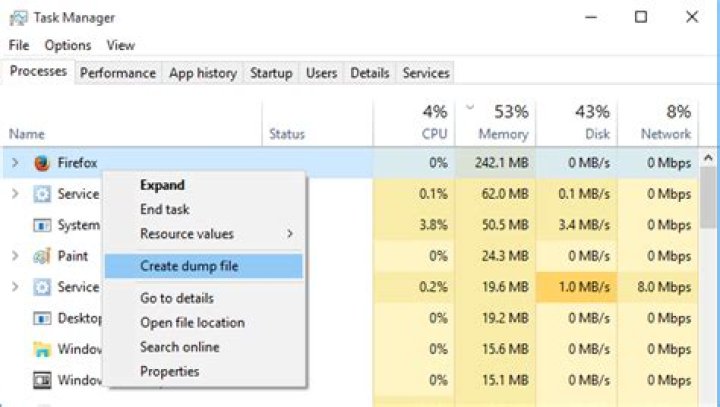This screenshot has width=720, height=407.
Task: Switch to the Services tab
Action: coord(426,73)
